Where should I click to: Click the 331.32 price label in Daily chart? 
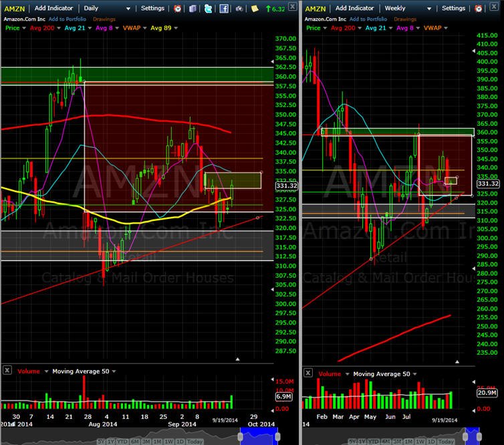[286, 185]
